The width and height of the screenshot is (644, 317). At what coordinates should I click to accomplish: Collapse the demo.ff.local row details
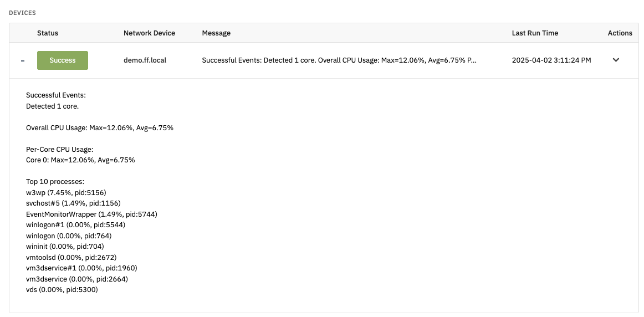coord(23,60)
